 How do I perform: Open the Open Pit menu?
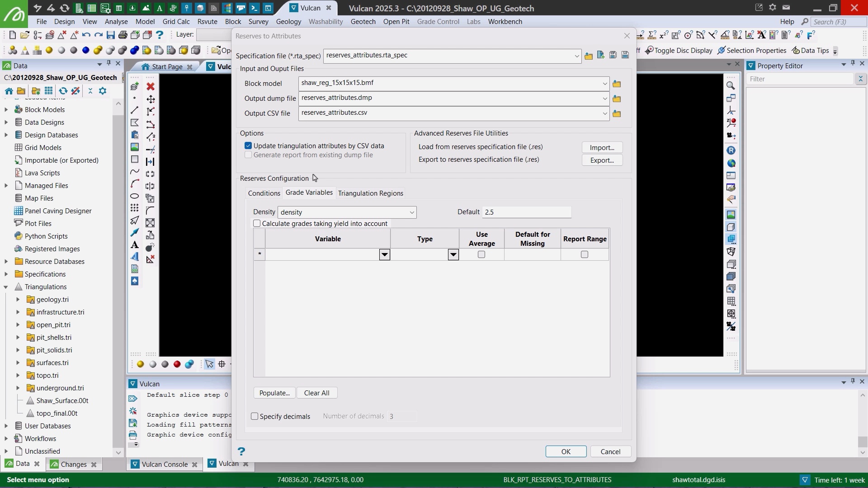(x=396, y=21)
